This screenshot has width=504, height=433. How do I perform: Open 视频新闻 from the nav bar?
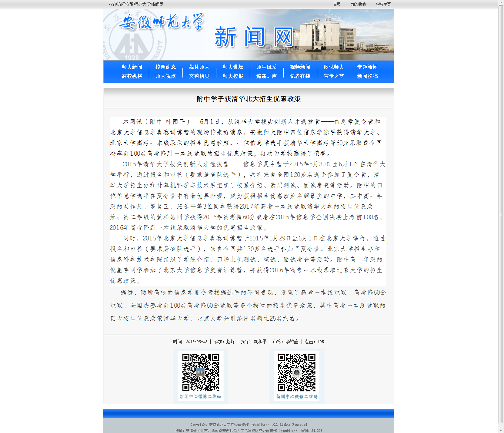click(x=300, y=67)
